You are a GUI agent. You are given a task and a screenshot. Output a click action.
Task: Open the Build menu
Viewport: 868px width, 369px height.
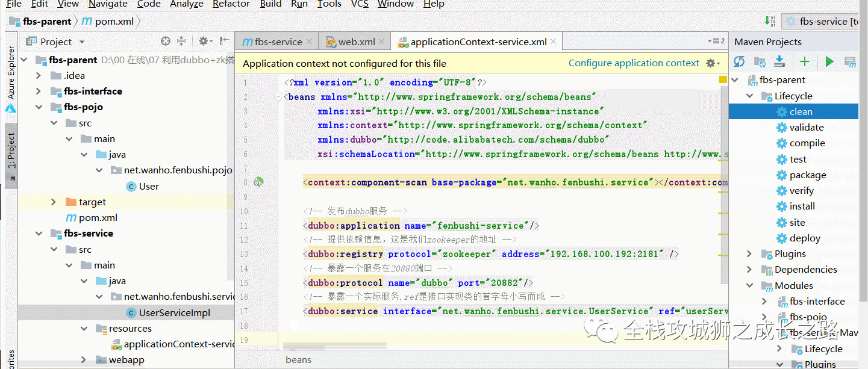click(271, 4)
